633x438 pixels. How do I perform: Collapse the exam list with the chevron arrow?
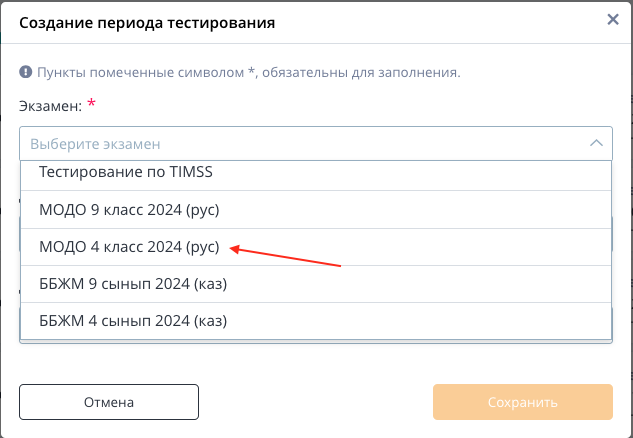point(596,143)
